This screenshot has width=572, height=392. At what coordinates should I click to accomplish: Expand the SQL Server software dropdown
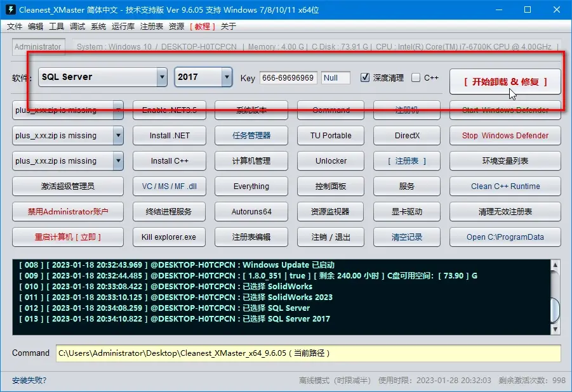(162, 77)
